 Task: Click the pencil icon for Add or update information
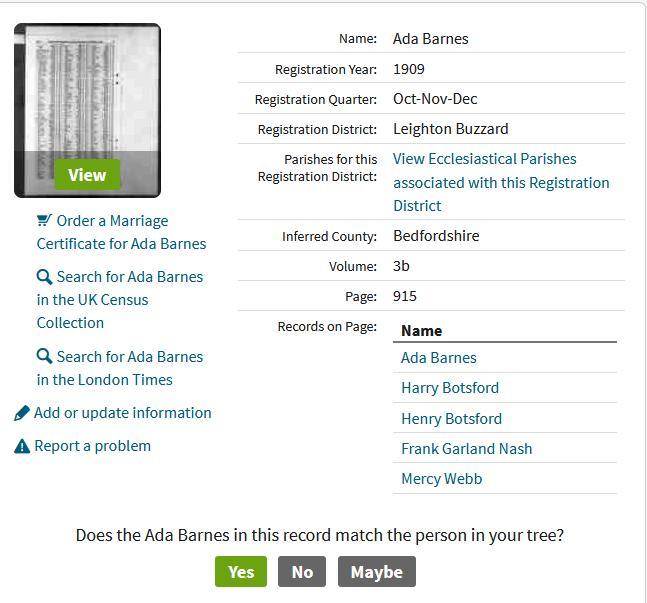click(22, 413)
